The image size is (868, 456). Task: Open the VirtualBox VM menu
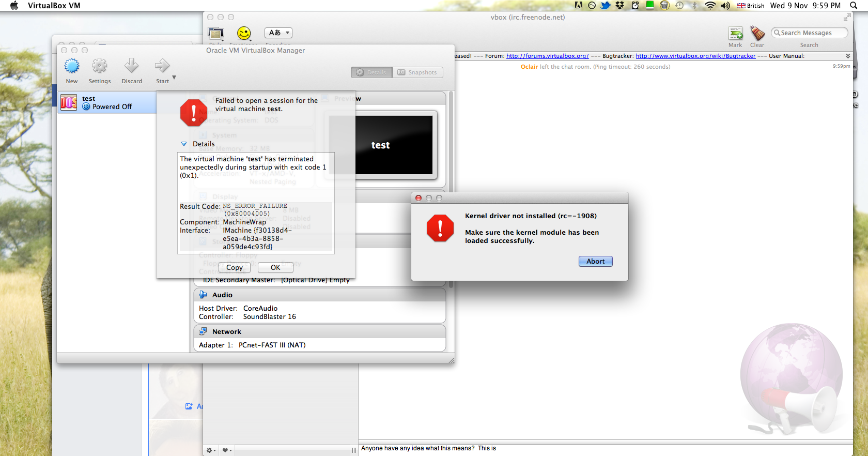(x=54, y=6)
